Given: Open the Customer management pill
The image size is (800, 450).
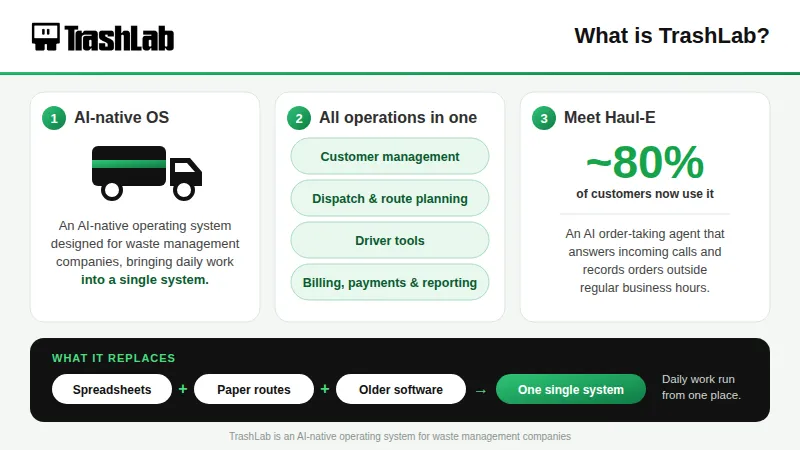Looking at the screenshot, I should [x=390, y=156].
